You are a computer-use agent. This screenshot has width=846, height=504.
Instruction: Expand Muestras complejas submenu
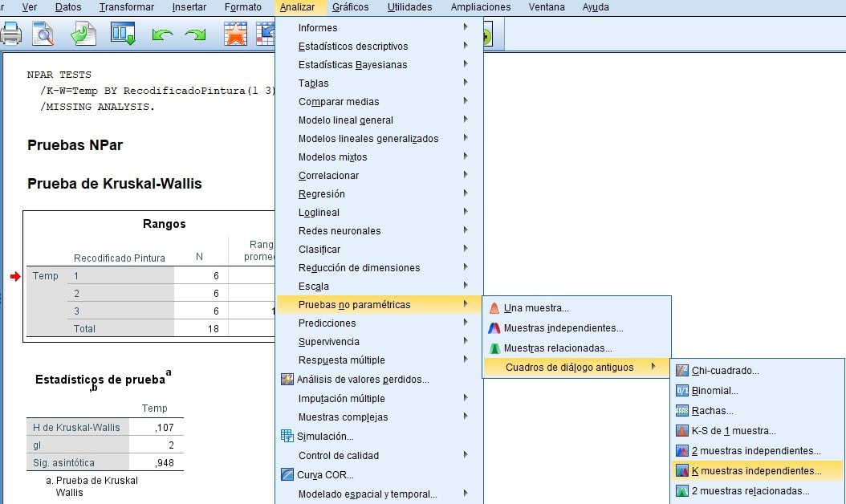pyautogui.click(x=379, y=417)
